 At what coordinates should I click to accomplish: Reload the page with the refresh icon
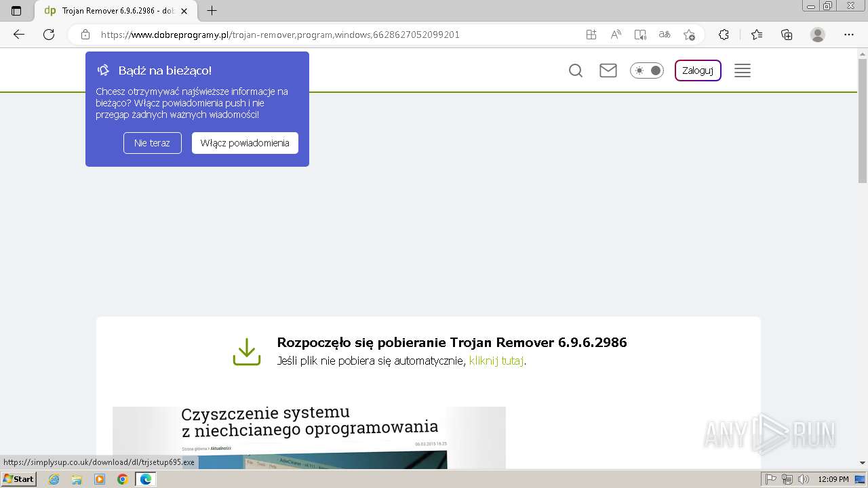tap(49, 35)
